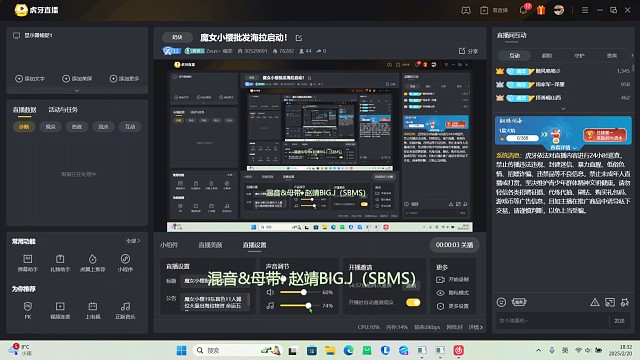The height and width of the screenshot is (360, 640).
Task: Click the chat window icon beside the triangle
Action: click(610, 302)
